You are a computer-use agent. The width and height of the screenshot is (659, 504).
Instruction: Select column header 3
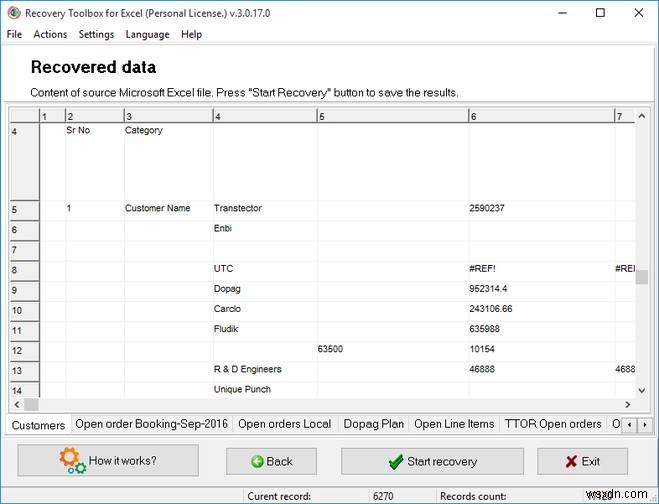click(169, 116)
